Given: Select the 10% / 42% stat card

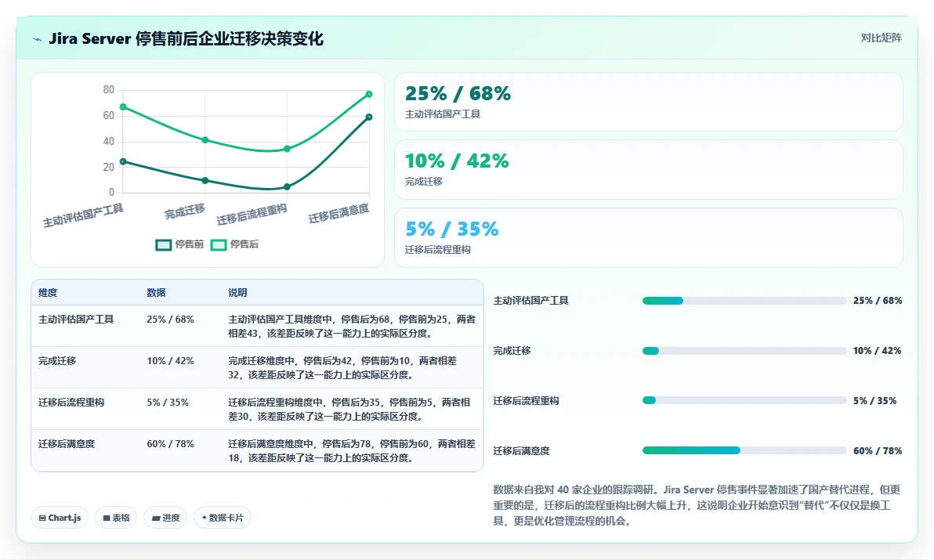Looking at the screenshot, I should pos(649,170).
